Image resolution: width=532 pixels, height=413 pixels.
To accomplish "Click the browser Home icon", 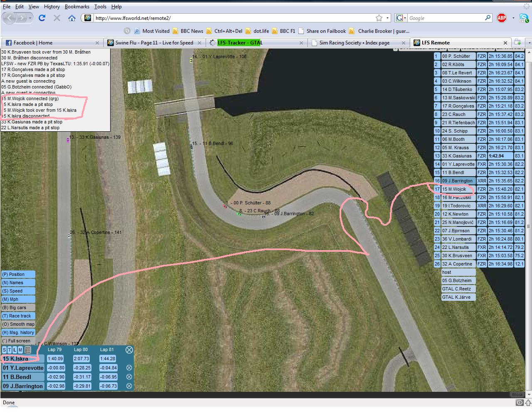I will pyautogui.click(x=72, y=18).
